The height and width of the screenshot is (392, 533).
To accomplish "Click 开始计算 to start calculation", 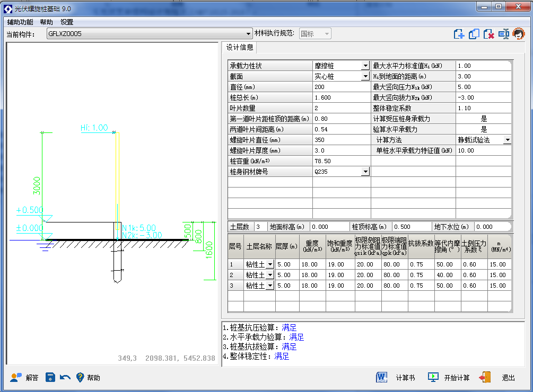I will [x=449, y=377].
